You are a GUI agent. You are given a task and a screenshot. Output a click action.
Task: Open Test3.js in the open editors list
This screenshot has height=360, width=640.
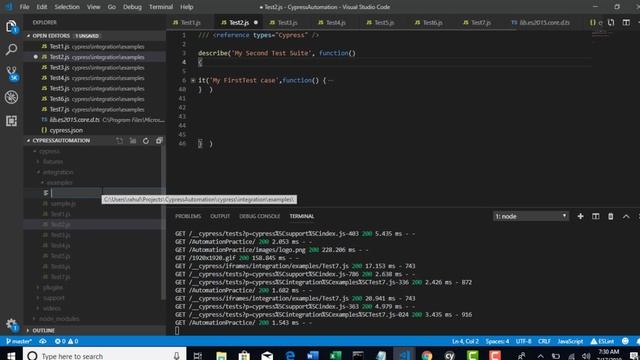click(93, 68)
